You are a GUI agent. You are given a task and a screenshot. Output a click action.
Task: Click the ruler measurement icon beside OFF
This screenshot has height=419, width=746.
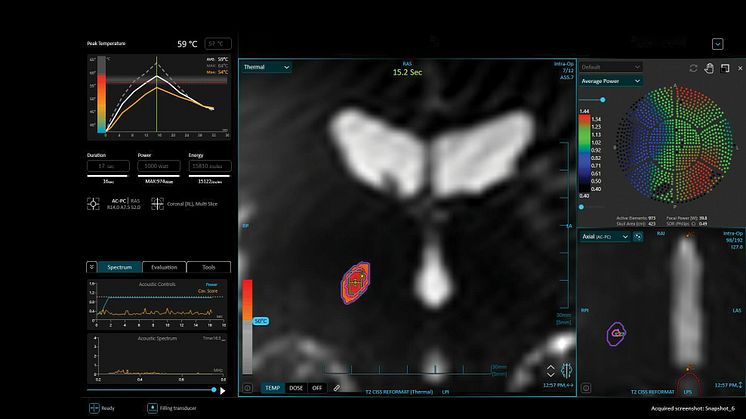point(338,387)
